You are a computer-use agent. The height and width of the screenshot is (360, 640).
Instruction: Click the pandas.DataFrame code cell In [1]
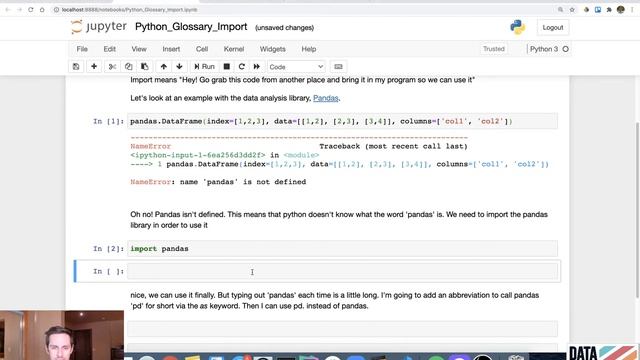342,121
